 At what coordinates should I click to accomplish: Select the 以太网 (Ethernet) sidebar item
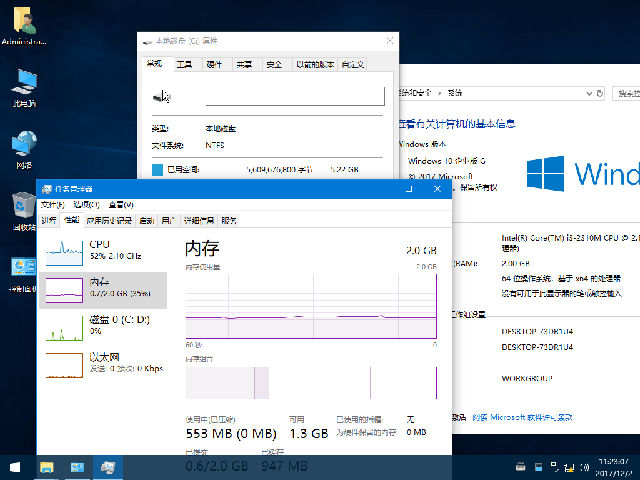click(103, 365)
